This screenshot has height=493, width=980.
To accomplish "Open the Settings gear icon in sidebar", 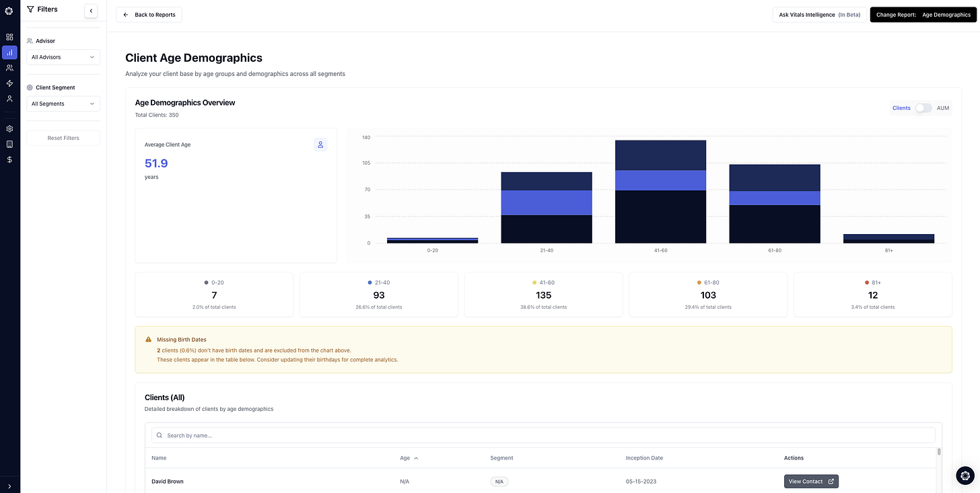I will coord(9,128).
